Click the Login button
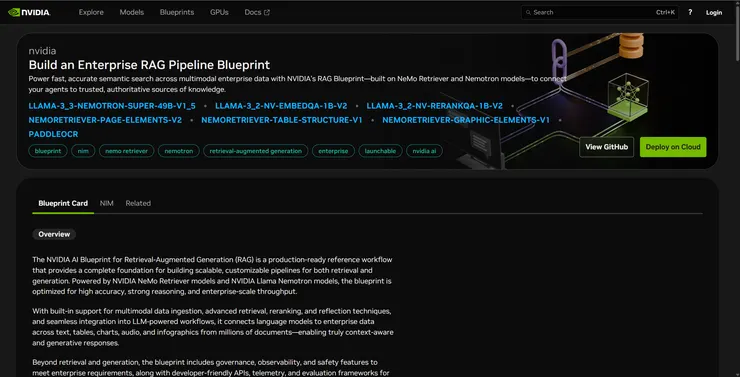Screen dimensions: 740x377 (714, 13)
